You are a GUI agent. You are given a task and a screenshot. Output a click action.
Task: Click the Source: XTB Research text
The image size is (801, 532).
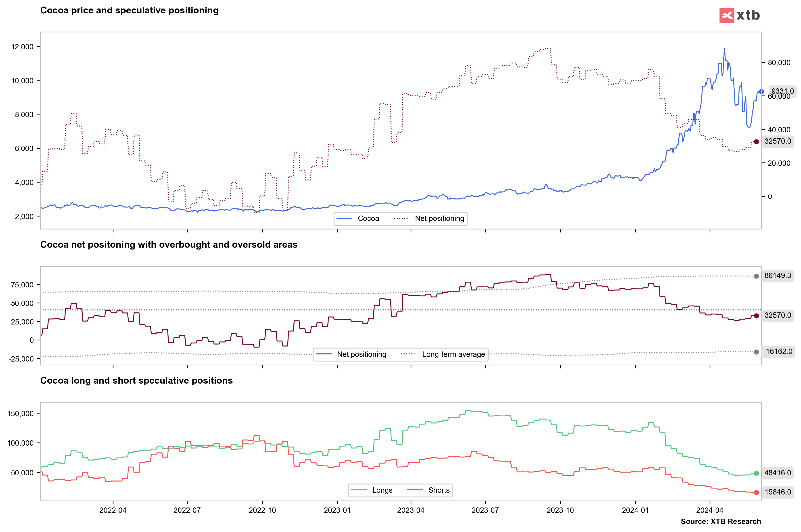point(721,522)
